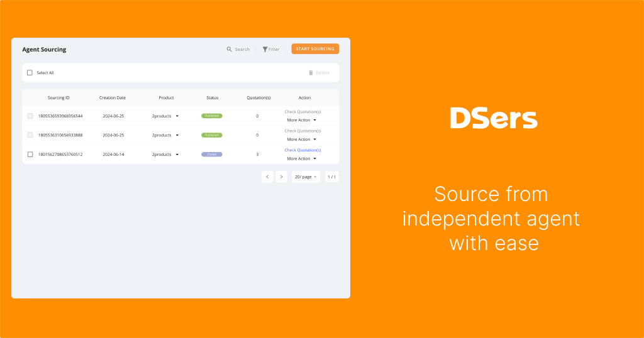
Task: Click sourcing ID 1805536310656933888
Action: point(60,135)
